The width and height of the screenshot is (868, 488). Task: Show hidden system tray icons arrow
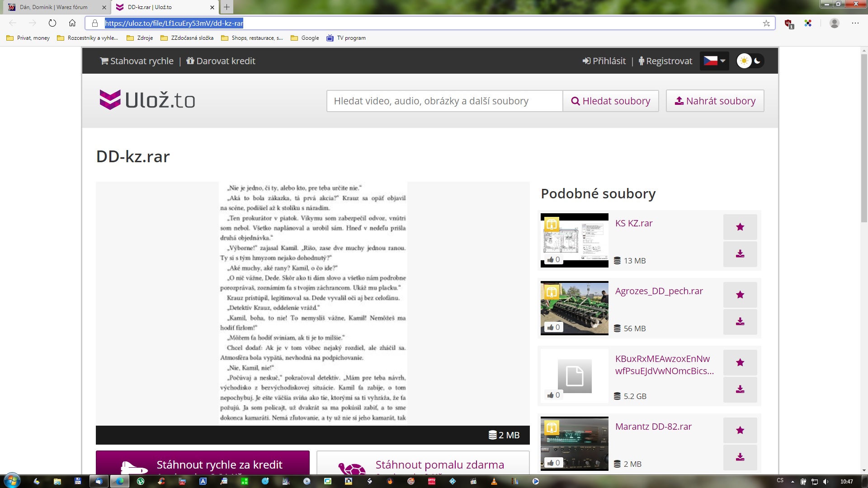coord(792,482)
